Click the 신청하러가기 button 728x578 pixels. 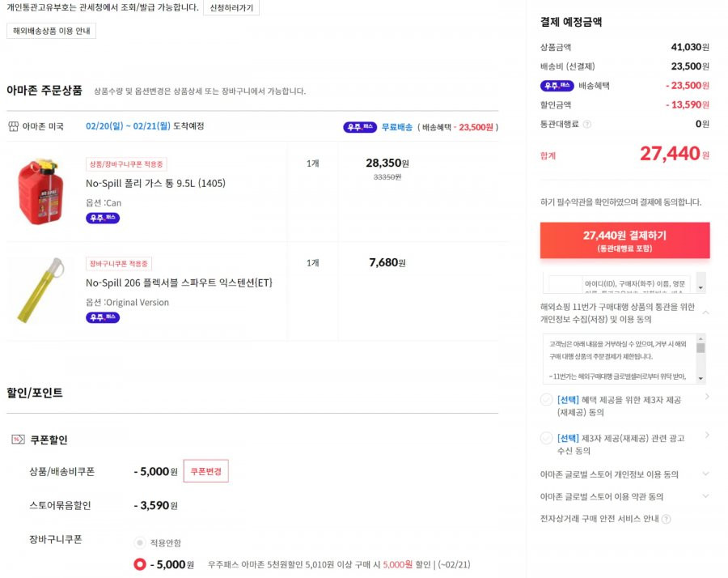click(x=231, y=8)
